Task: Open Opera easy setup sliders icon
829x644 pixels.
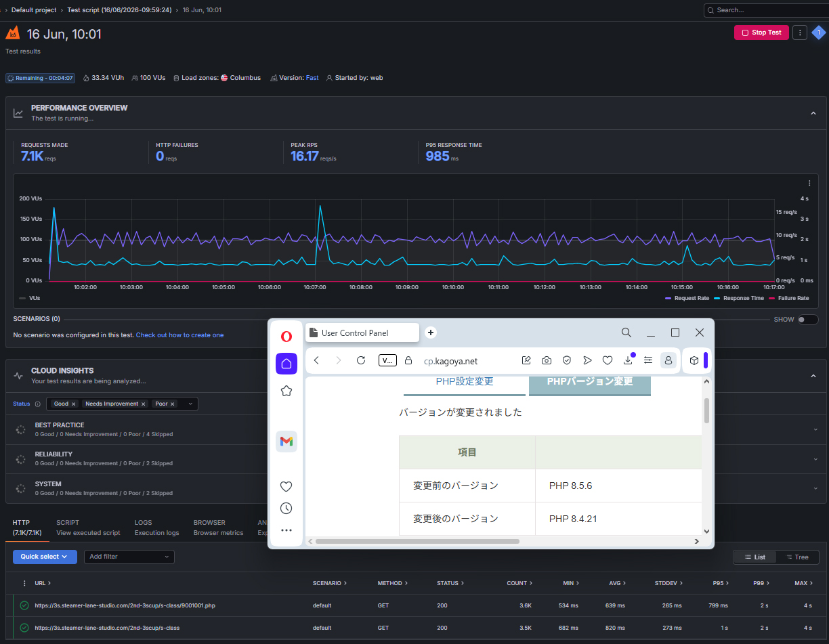Action: click(x=648, y=360)
